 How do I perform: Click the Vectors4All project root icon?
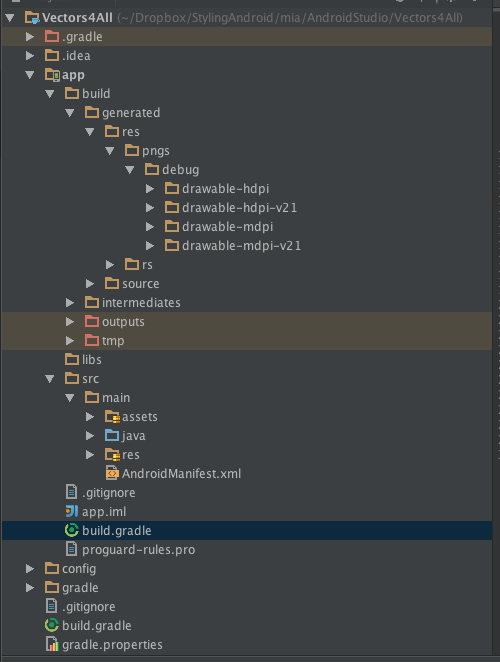tap(32, 18)
